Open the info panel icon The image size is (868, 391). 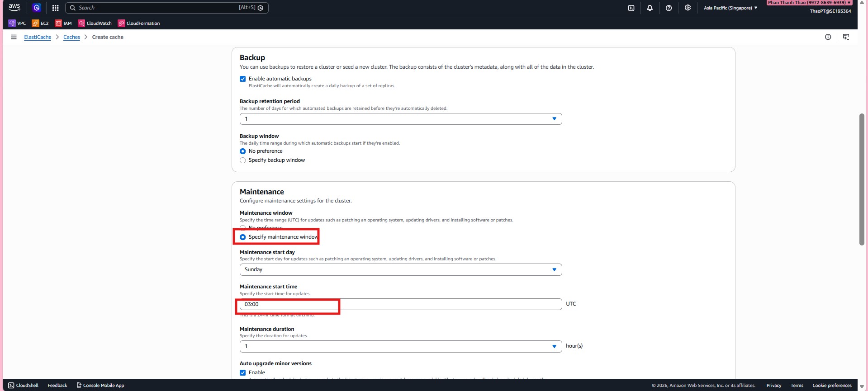tap(828, 37)
